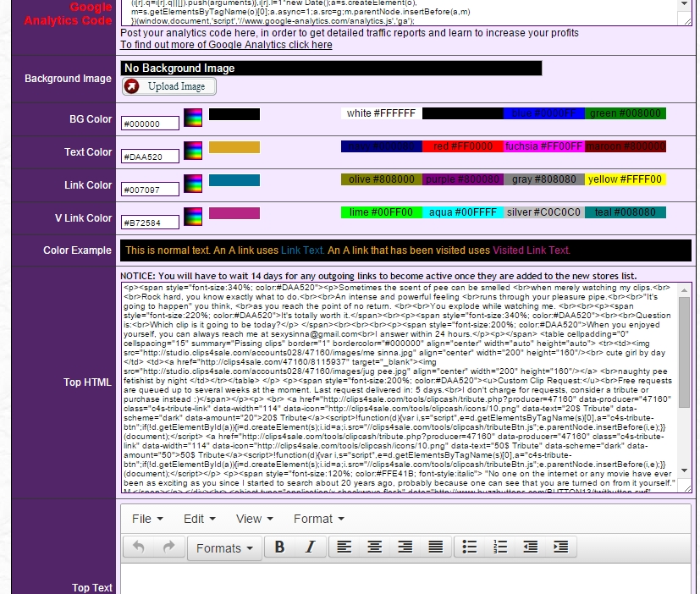
Task: Open the V Link Color rainbow picker icon
Action: coord(193,217)
